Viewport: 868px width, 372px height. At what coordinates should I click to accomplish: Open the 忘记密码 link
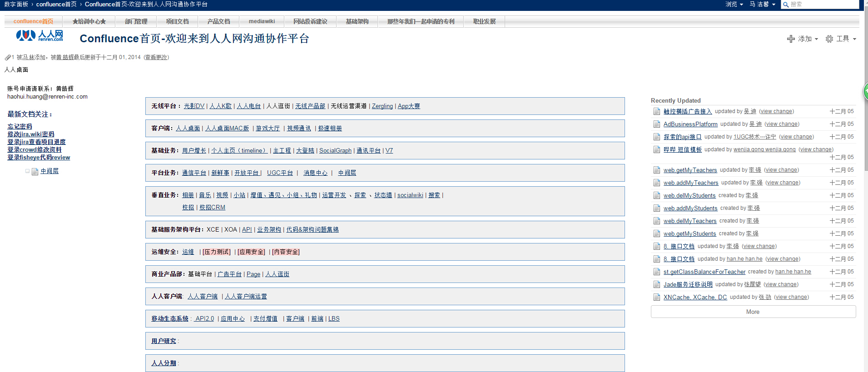click(x=20, y=127)
